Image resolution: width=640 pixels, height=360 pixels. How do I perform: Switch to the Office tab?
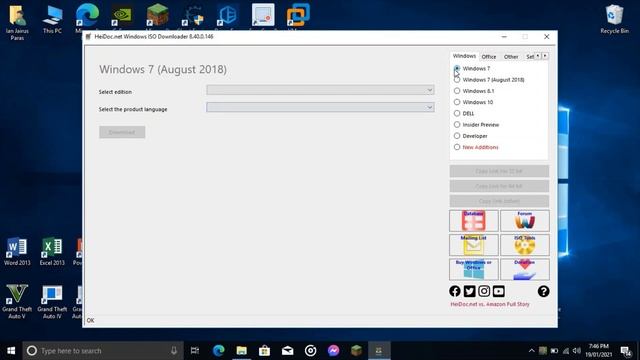click(x=489, y=57)
